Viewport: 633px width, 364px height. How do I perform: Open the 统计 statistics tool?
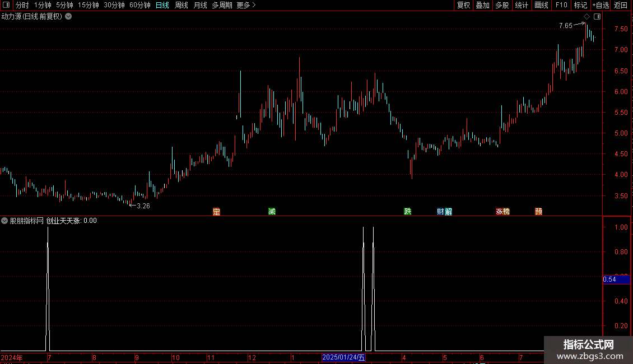[x=521, y=5]
